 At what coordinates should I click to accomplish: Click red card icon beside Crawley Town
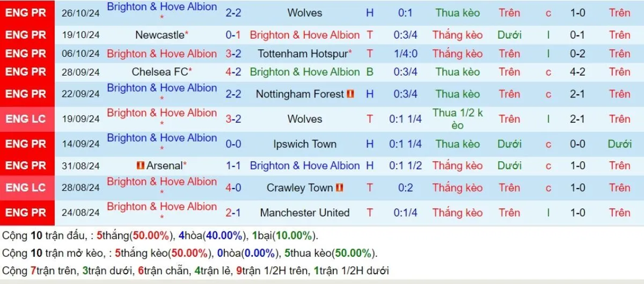click(x=339, y=188)
